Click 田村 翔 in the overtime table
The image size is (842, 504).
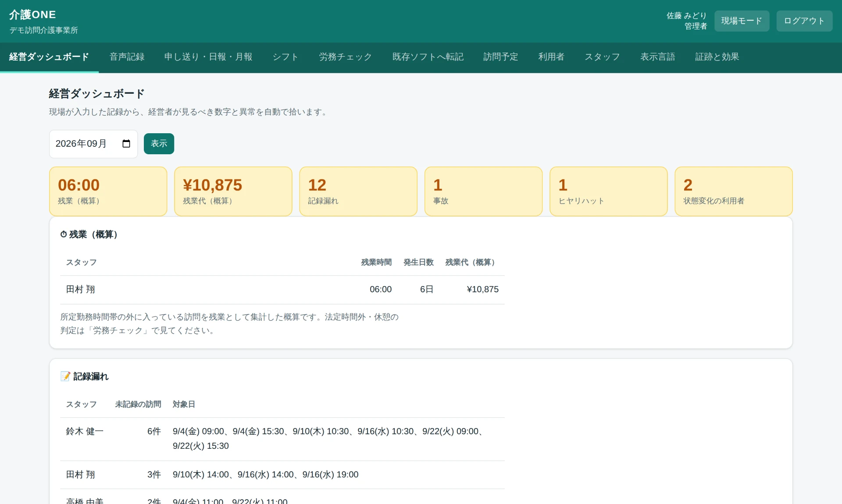[80, 290]
